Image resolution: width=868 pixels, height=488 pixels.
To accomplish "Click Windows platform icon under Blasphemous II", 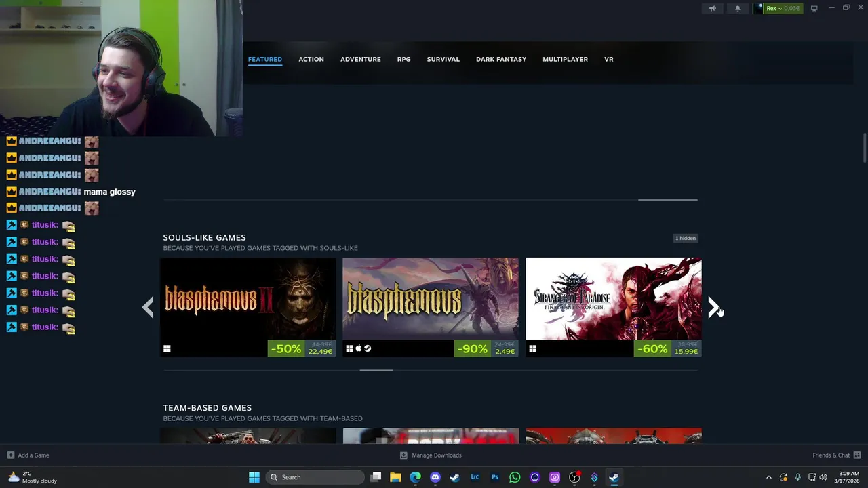I will (167, 349).
